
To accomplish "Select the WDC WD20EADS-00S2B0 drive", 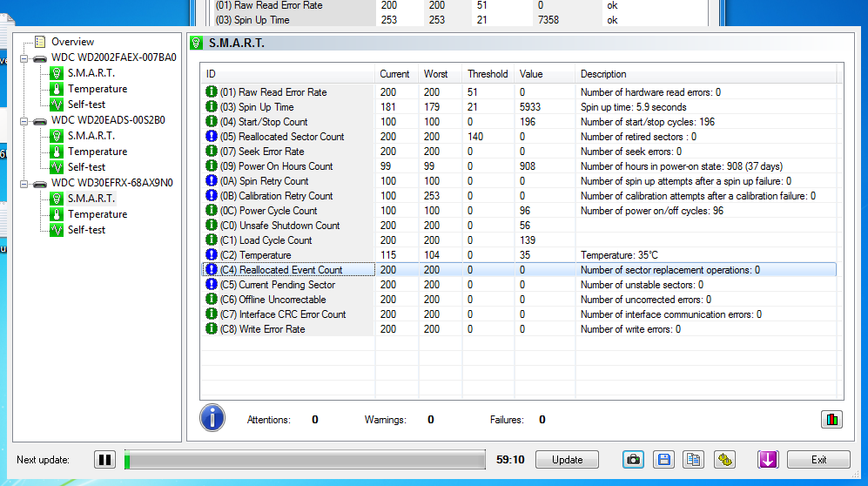I will click(x=108, y=119).
